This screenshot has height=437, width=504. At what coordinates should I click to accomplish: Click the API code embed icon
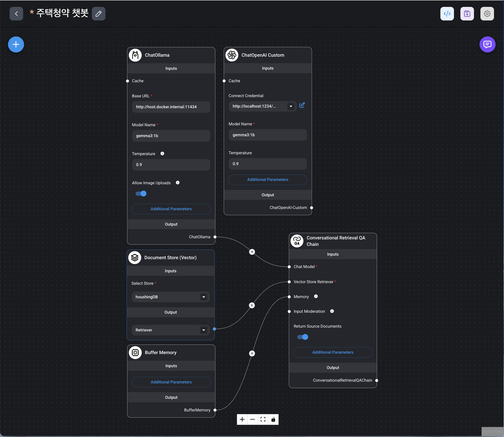(x=447, y=14)
